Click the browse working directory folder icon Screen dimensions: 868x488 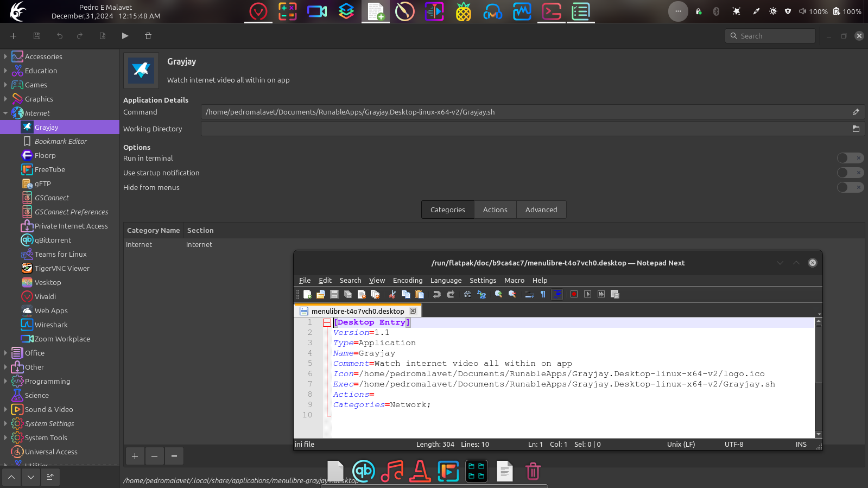coord(856,129)
